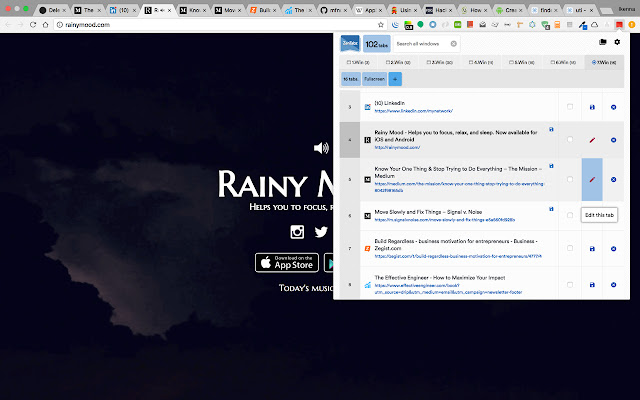Select the 2.Win window tab

point(398,62)
